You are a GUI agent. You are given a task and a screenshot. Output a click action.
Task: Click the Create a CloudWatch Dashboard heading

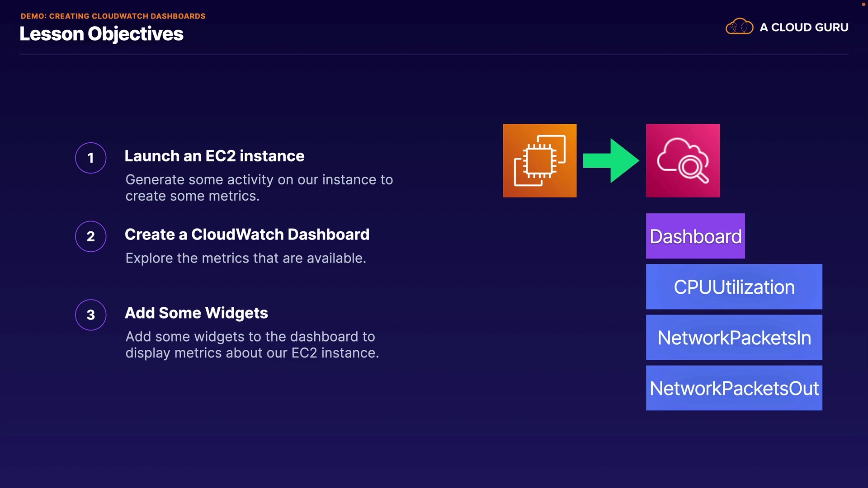(247, 235)
